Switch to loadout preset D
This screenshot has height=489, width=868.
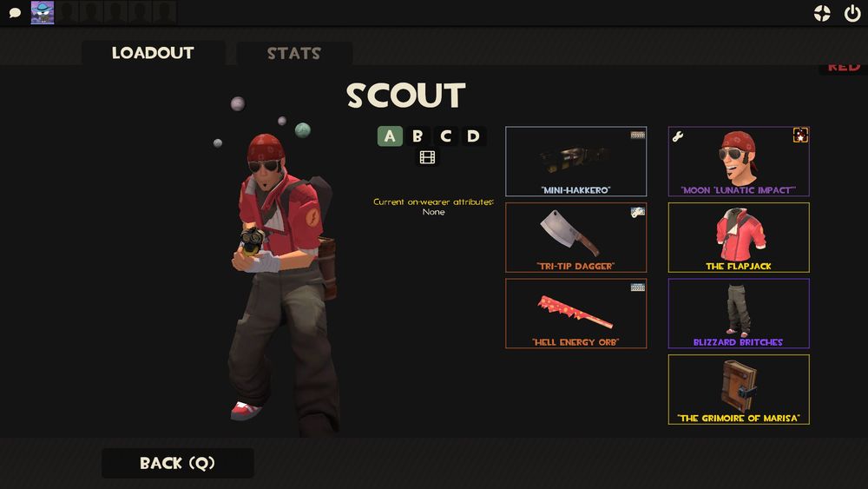[x=473, y=135]
